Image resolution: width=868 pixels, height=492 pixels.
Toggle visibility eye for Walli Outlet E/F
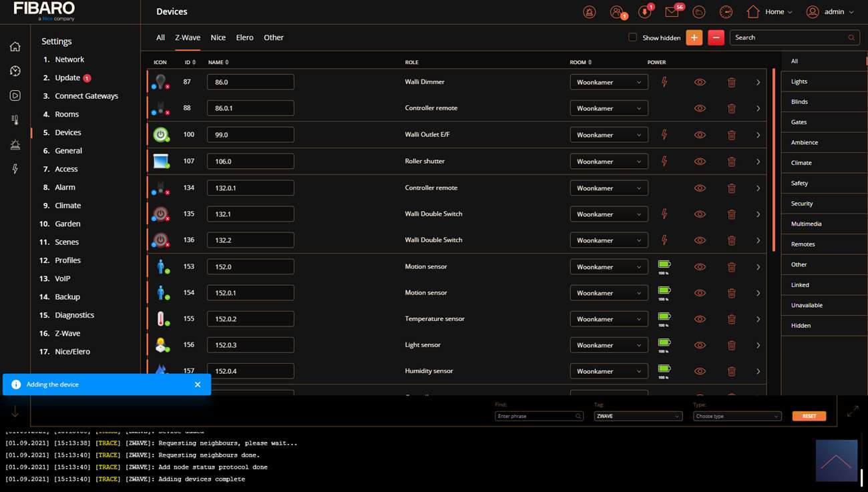tap(699, 135)
